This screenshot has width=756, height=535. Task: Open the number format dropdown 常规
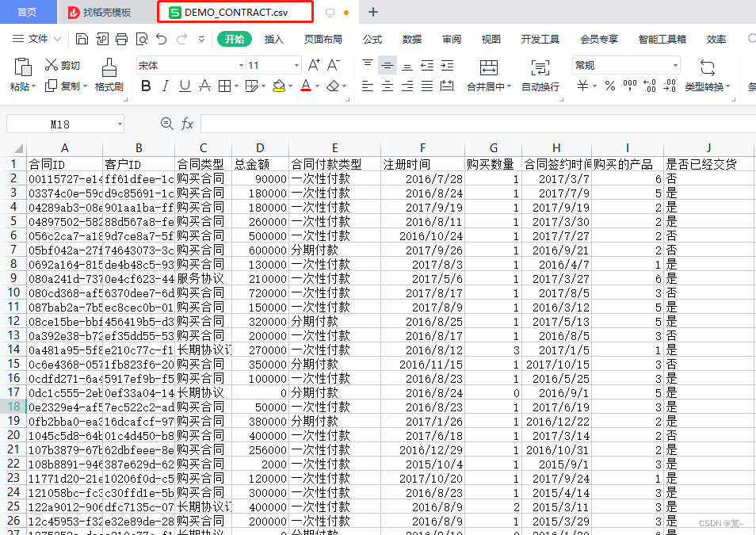tap(626, 64)
